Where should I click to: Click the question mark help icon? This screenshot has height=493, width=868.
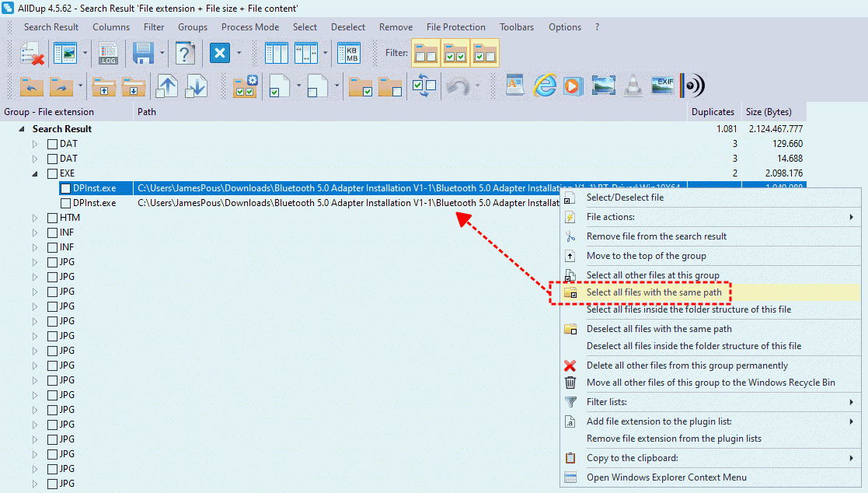(x=185, y=54)
